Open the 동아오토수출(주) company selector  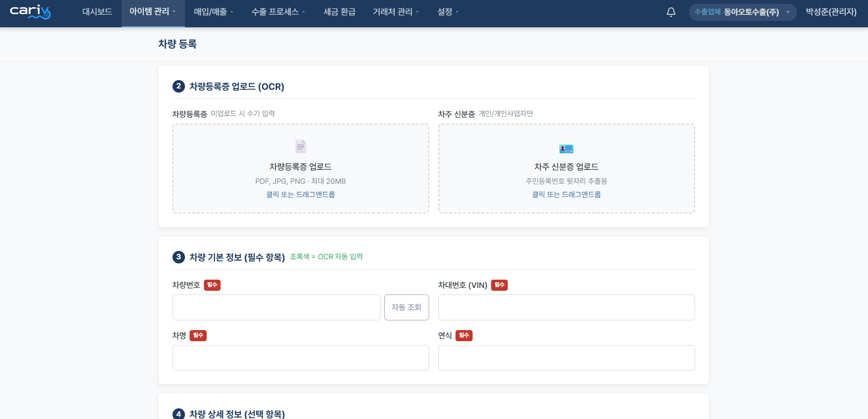(743, 12)
